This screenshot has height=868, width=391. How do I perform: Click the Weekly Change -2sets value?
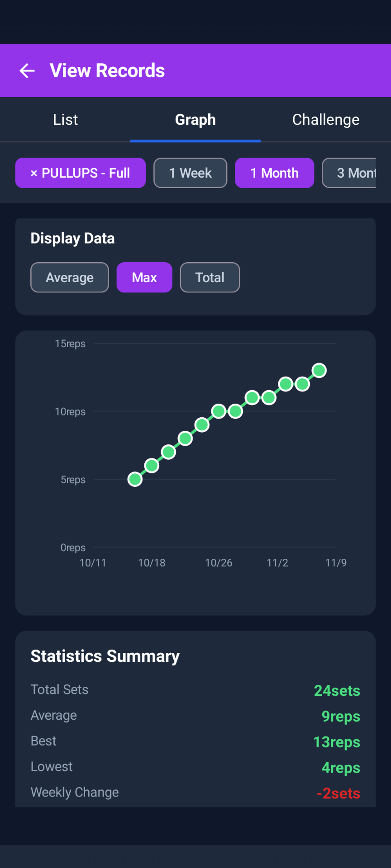pos(338,793)
